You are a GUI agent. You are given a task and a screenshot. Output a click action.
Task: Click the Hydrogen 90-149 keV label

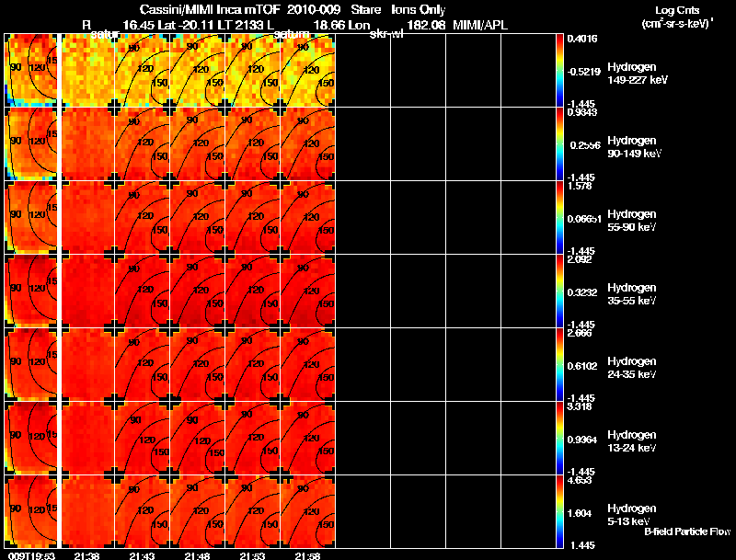pos(634,147)
